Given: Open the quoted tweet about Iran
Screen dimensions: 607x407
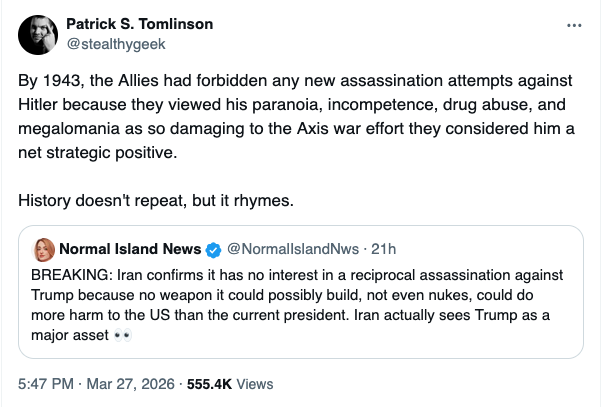Looking at the screenshot, I should pos(300,305).
